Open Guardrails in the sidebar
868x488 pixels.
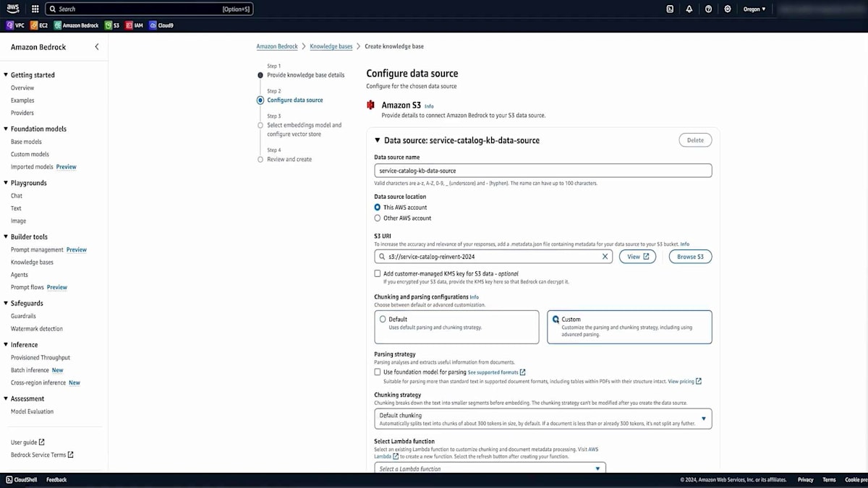coord(23,316)
